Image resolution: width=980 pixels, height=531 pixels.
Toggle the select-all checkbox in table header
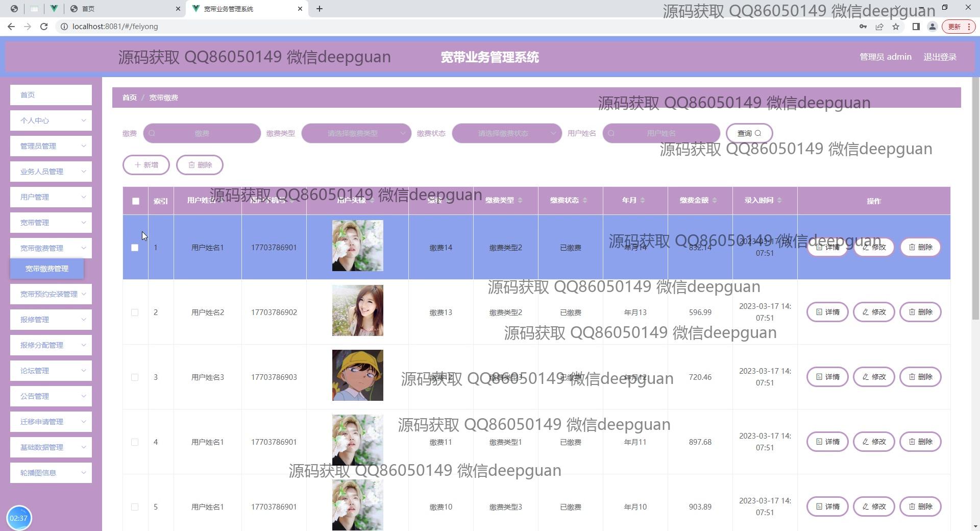(135, 201)
